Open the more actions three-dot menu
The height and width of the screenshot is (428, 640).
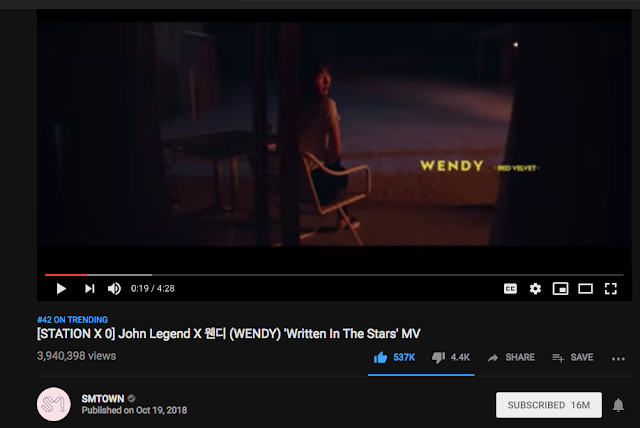click(x=618, y=359)
